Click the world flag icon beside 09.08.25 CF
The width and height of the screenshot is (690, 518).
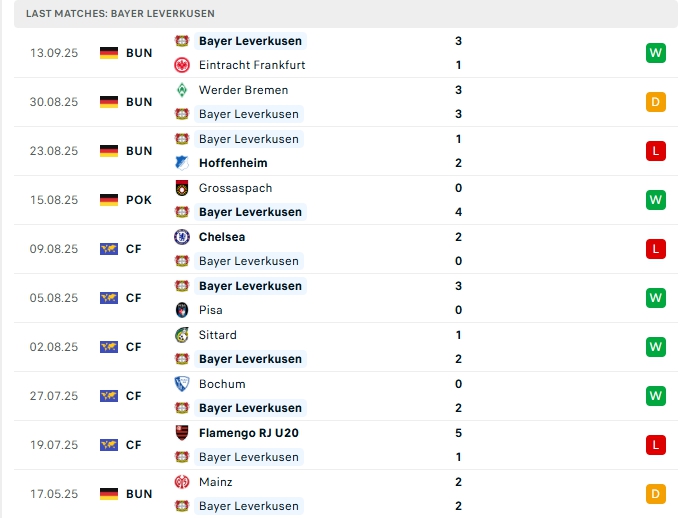pos(109,249)
